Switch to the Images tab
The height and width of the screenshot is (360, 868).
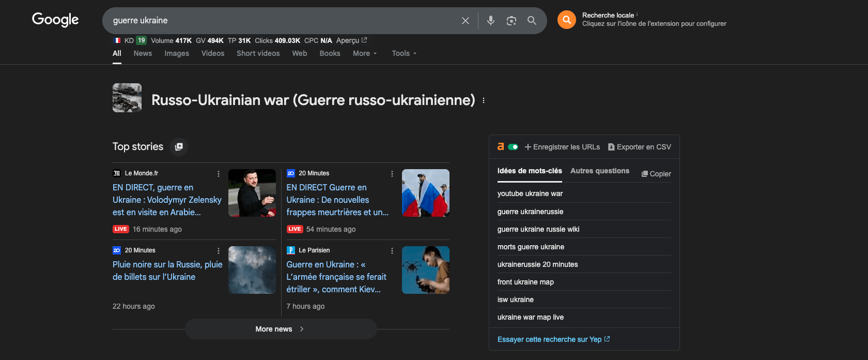click(x=177, y=53)
